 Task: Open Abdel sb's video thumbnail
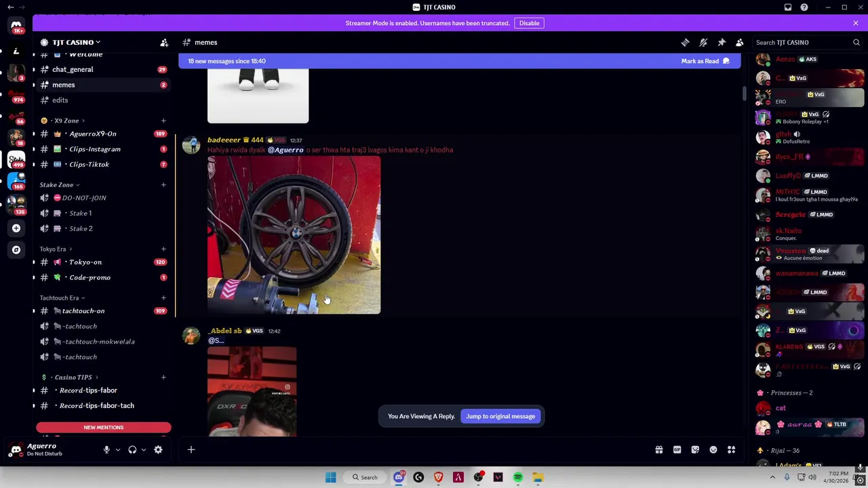[252, 392]
